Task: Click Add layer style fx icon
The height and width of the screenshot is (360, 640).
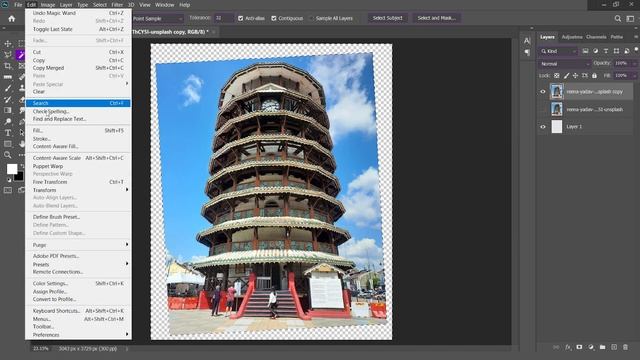Action: [x=568, y=347]
